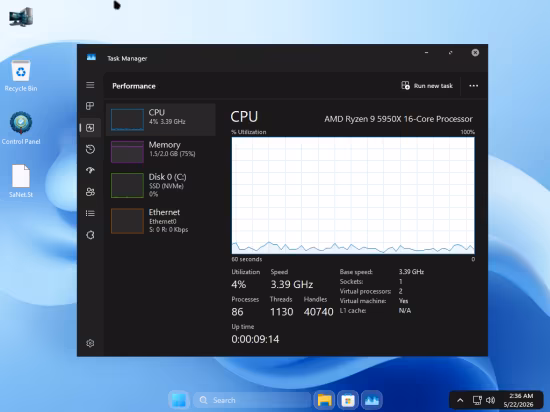
Task: Click the CPU utilization graph
Action: [353, 195]
